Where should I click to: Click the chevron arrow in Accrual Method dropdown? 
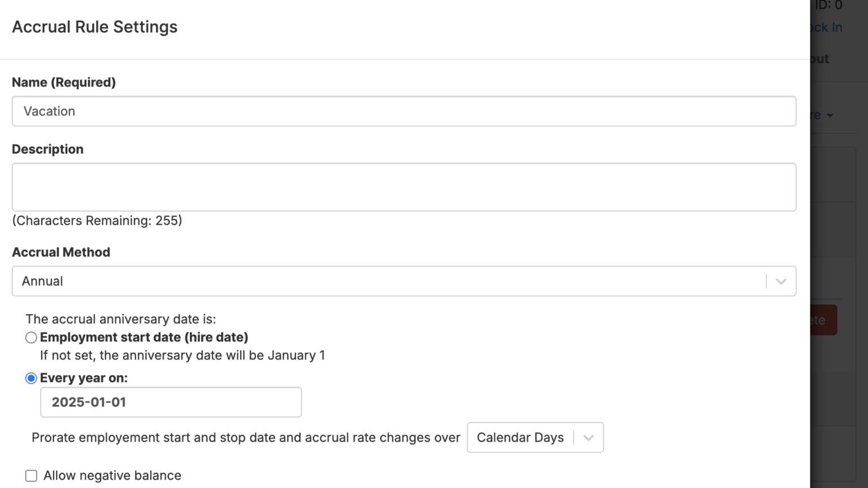[x=781, y=281]
